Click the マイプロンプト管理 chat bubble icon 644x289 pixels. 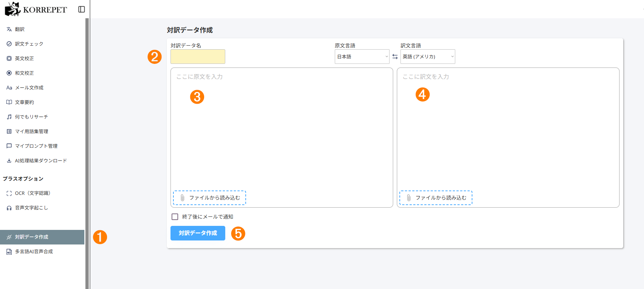9,146
